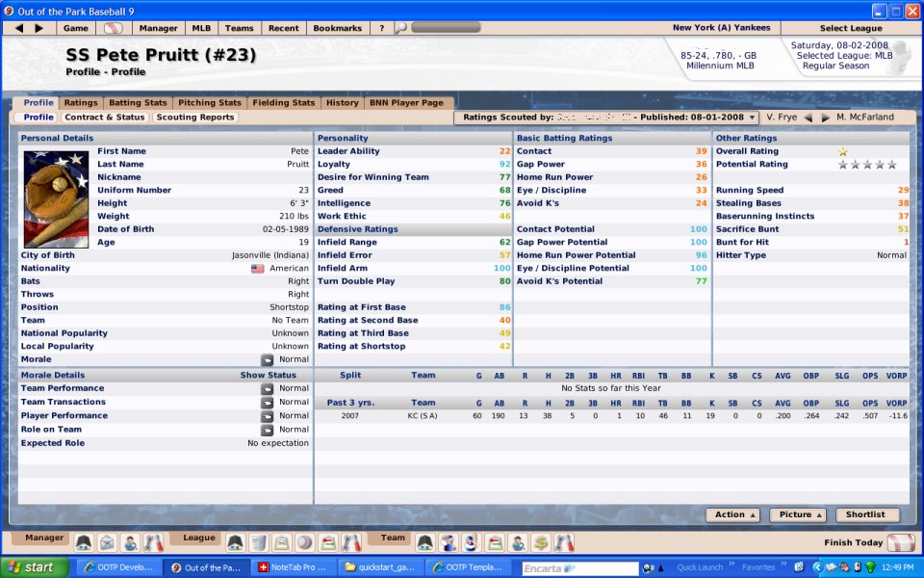Image resolution: width=924 pixels, height=578 pixels.
Task: Expand the Action menu button
Action: [x=732, y=514]
